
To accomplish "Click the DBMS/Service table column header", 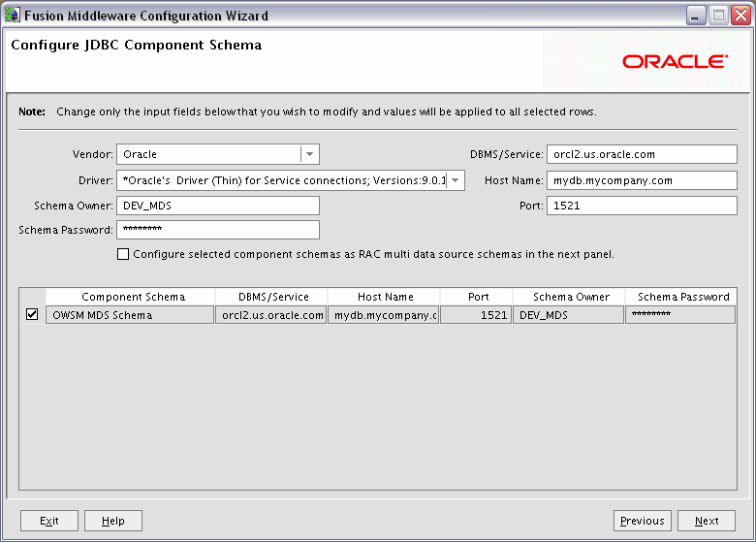I will (x=271, y=297).
